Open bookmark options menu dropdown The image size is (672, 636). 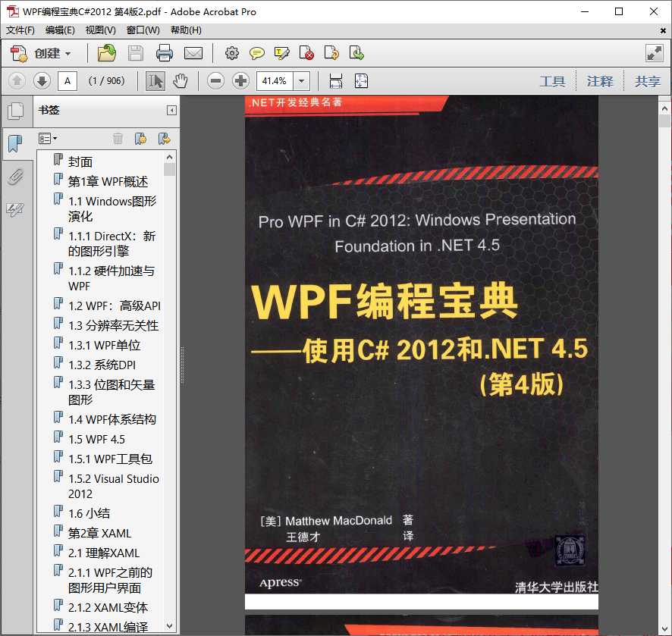tap(48, 138)
